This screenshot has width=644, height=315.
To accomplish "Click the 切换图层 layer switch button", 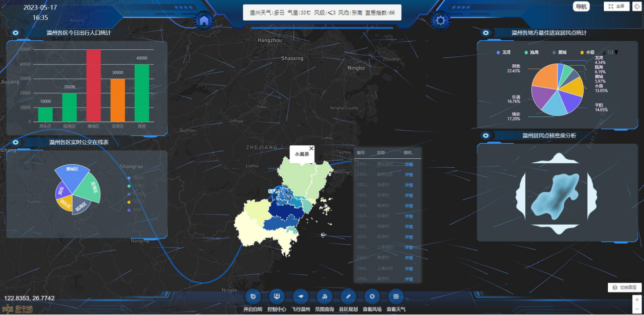I will [x=624, y=287].
